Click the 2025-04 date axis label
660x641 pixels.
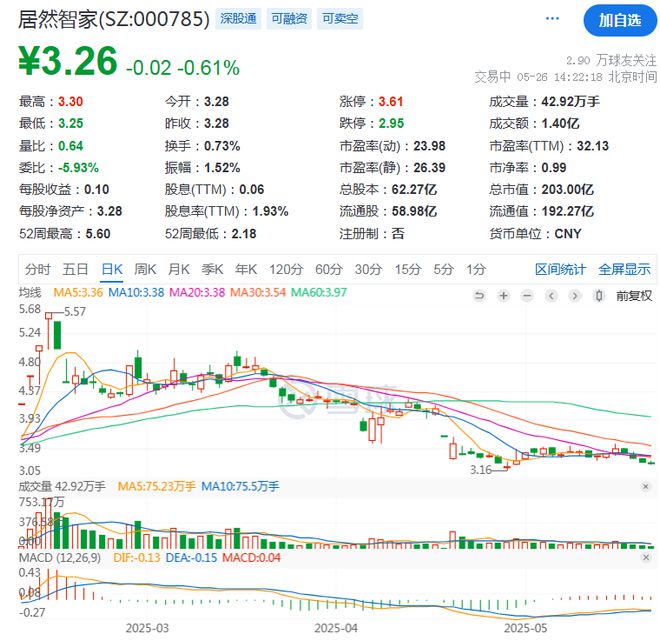[335, 628]
